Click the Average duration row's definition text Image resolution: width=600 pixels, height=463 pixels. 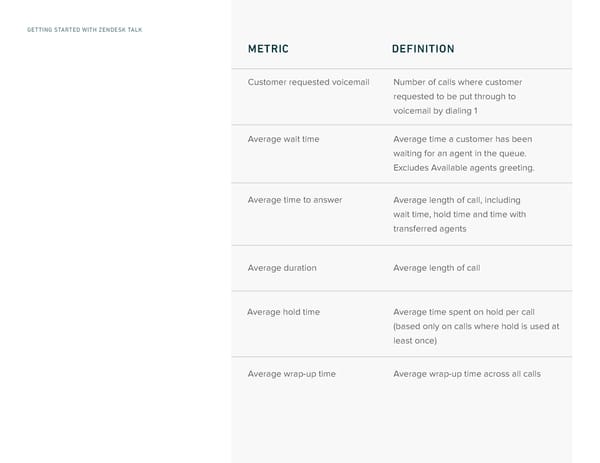click(437, 268)
